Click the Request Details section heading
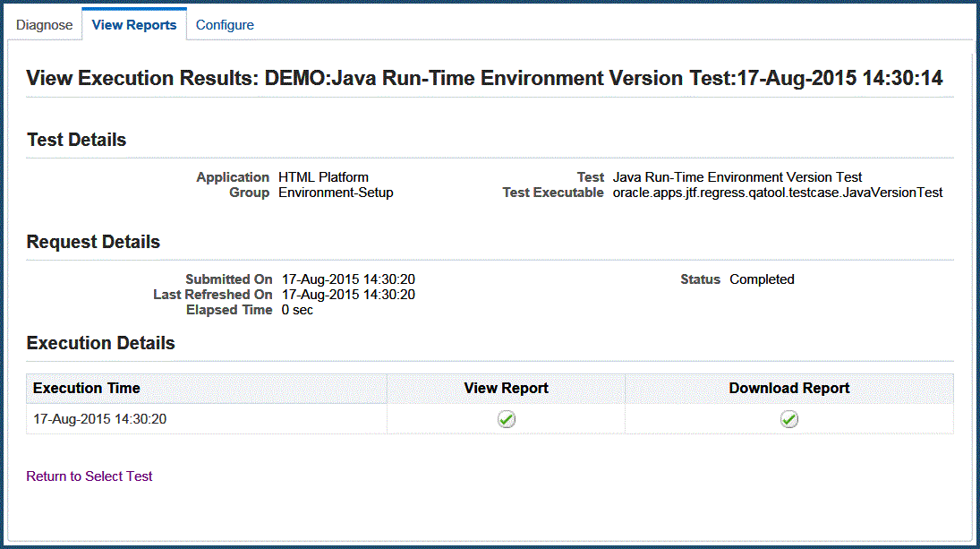This screenshot has height=549, width=980. (x=93, y=242)
